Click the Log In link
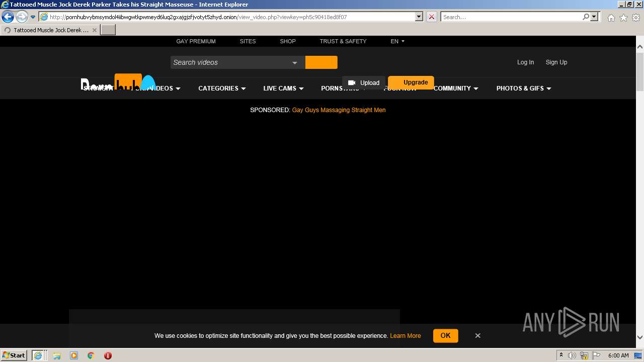The image size is (644, 362). (x=525, y=62)
